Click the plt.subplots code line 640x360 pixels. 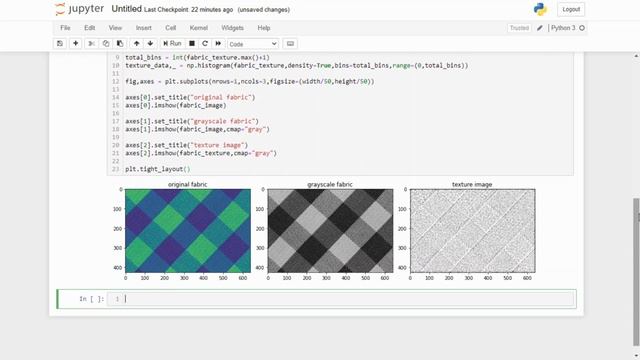pos(249,81)
